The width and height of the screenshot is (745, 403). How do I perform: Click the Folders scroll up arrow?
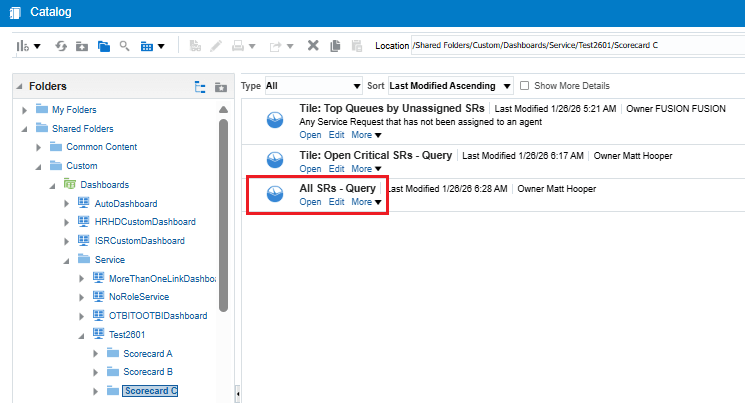click(x=223, y=110)
